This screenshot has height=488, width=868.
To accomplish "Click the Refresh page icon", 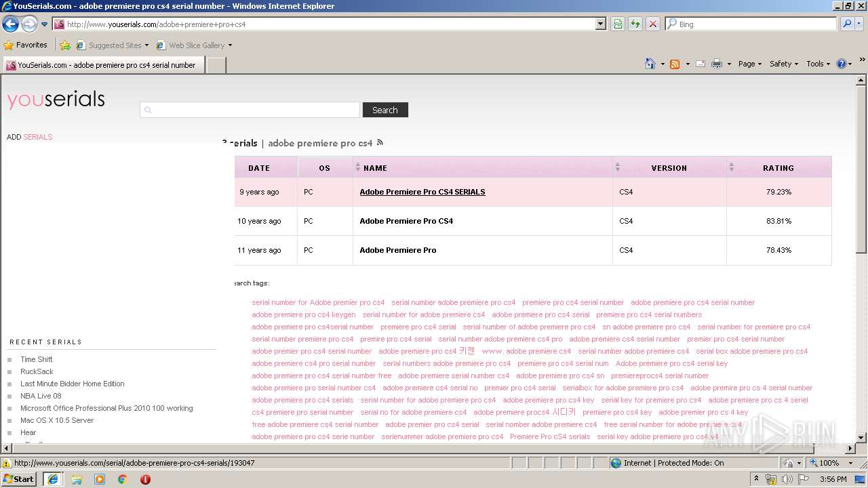I will point(635,24).
